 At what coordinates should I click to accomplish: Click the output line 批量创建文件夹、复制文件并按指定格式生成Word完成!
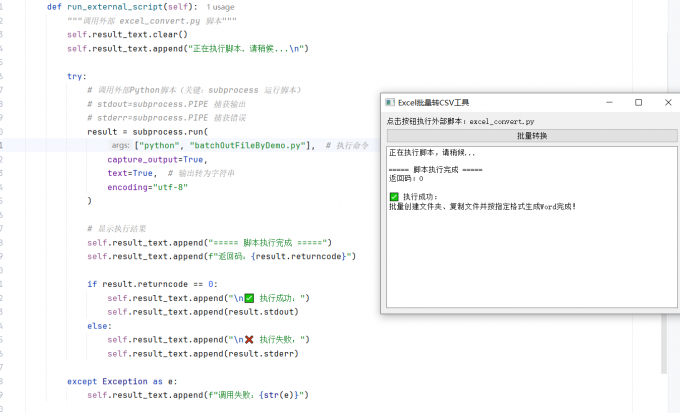(482, 206)
